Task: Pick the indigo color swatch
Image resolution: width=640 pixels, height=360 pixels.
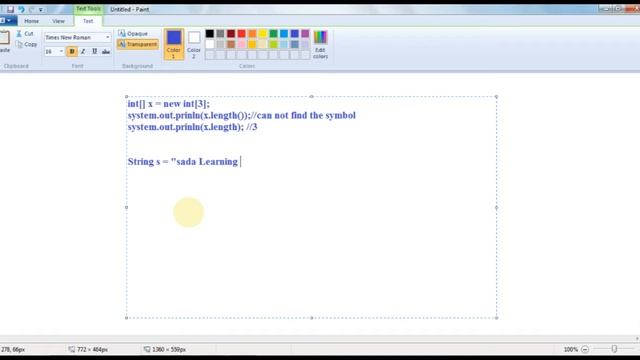Action: (x=295, y=33)
